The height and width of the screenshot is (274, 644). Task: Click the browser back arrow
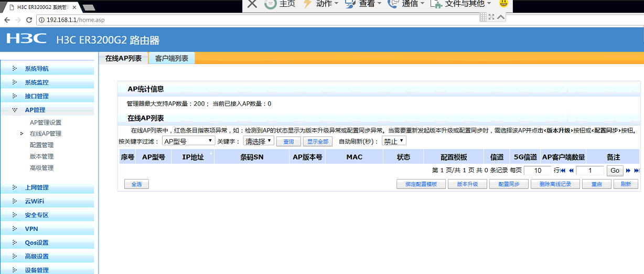click(7, 19)
